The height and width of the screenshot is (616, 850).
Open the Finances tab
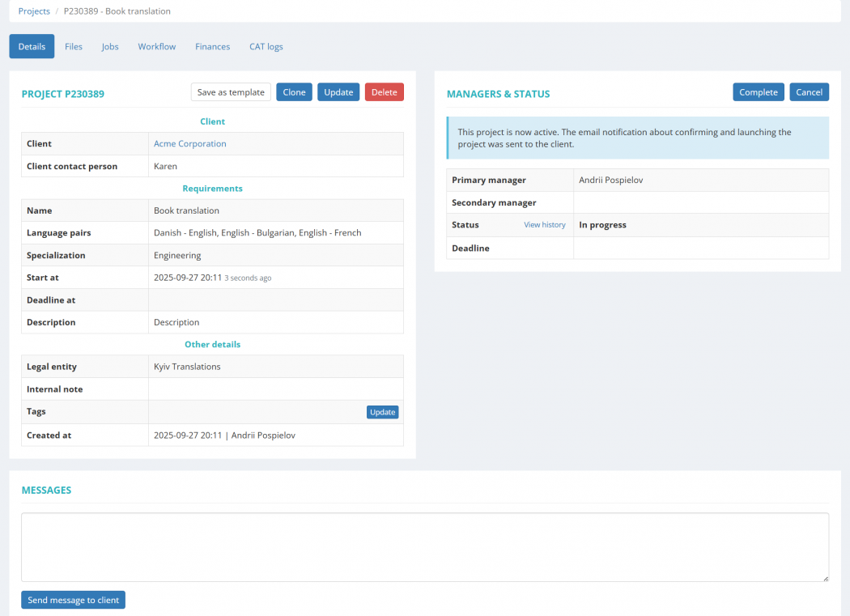(x=212, y=46)
